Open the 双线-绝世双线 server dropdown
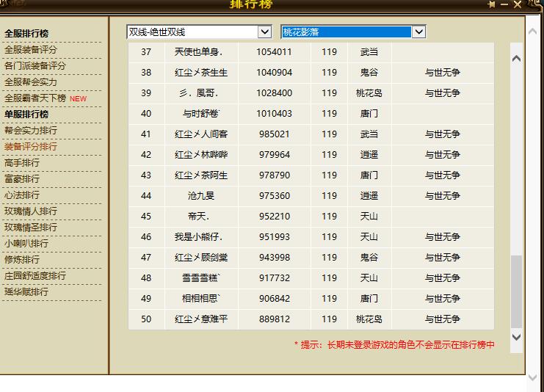Image resolution: width=544 pixels, height=392 pixels. point(199,32)
